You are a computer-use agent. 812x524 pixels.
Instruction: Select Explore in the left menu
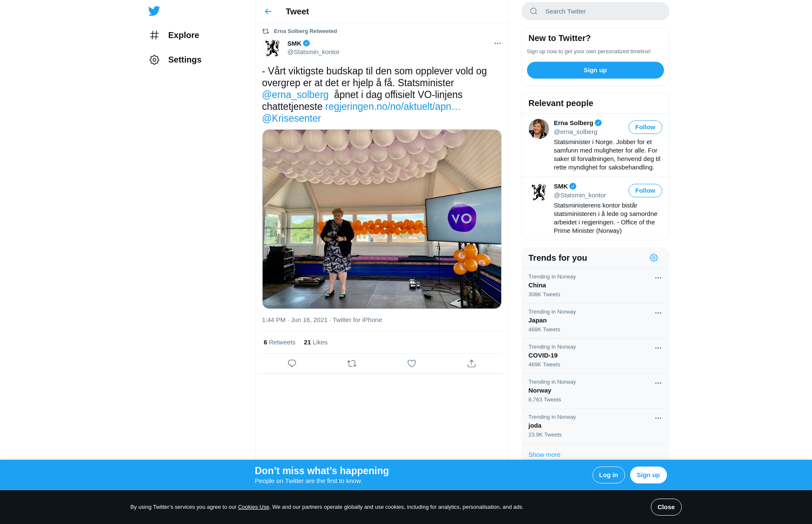tap(184, 35)
